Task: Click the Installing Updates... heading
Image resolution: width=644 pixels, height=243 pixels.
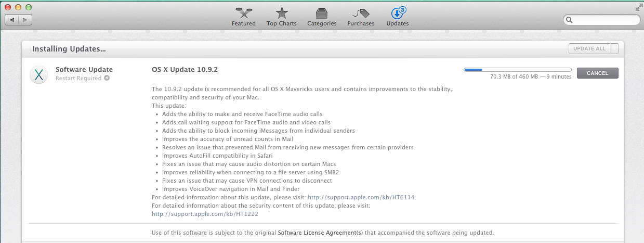Action: [69, 49]
